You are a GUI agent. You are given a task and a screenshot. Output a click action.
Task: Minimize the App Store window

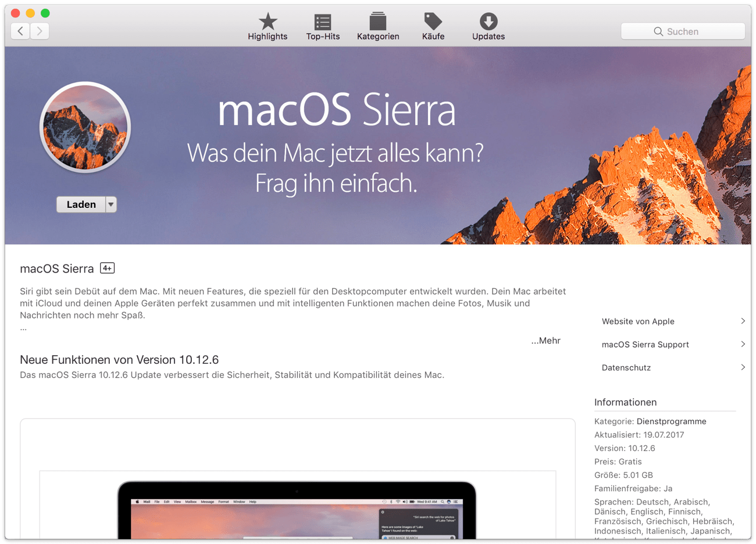[30, 13]
